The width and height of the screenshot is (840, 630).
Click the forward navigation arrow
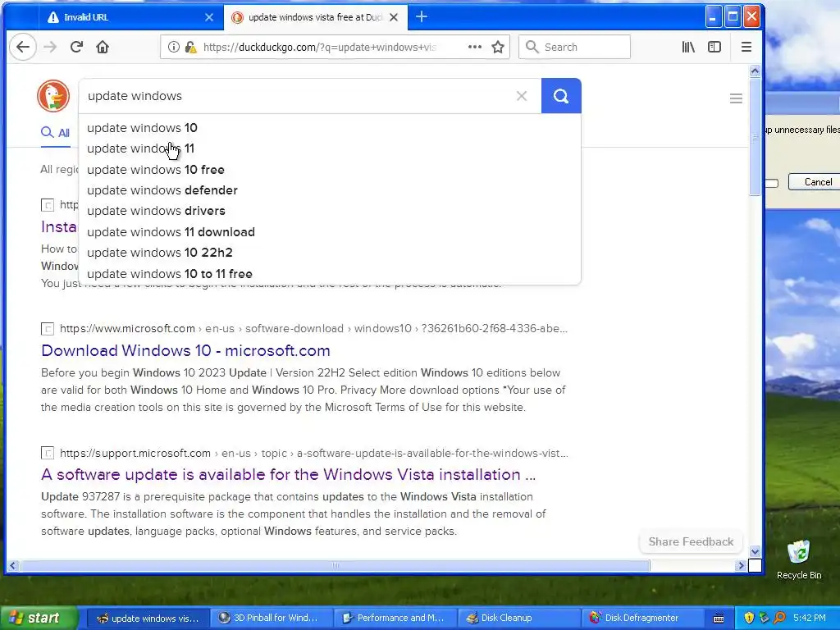(50, 47)
